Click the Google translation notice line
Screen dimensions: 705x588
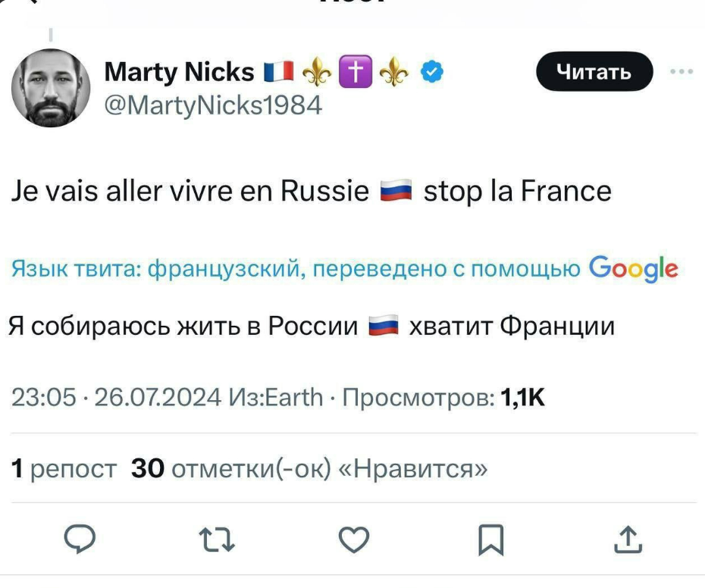[344, 268]
